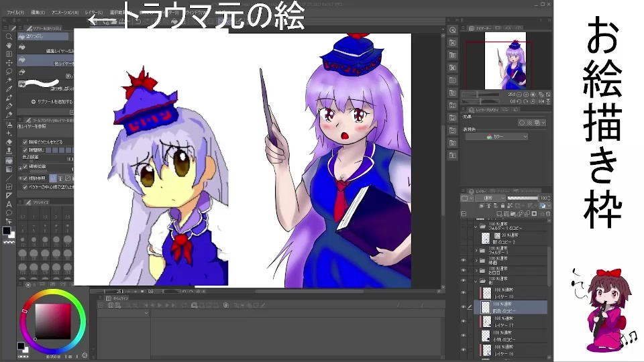The height and width of the screenshot is (362, 644).
Task: Click サブツールを追加する button
Action: (x=52, y=101)
